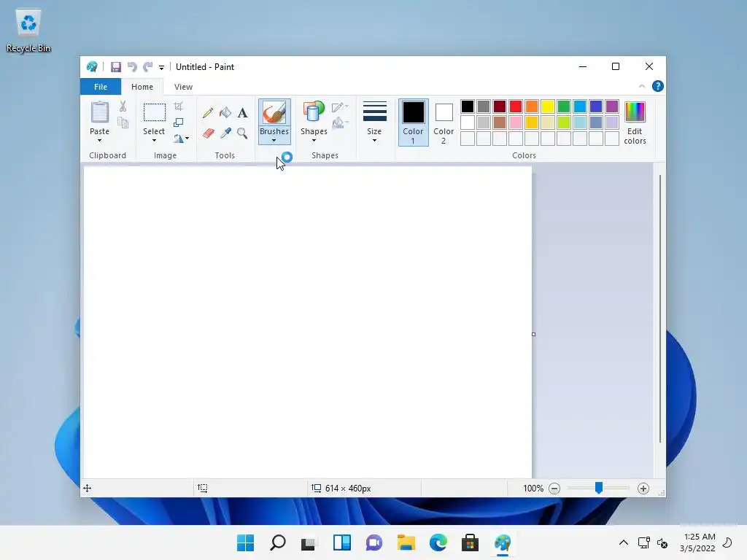Click the Copy icon in Clipboard group
Viewport: 747px width, 560px height.
pos(123,122)
